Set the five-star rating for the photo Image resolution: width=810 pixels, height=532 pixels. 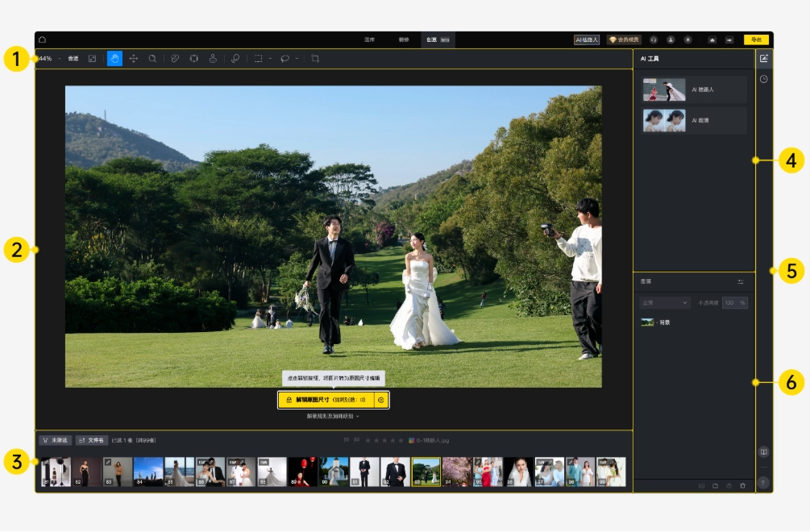click(x=401, y=441)
